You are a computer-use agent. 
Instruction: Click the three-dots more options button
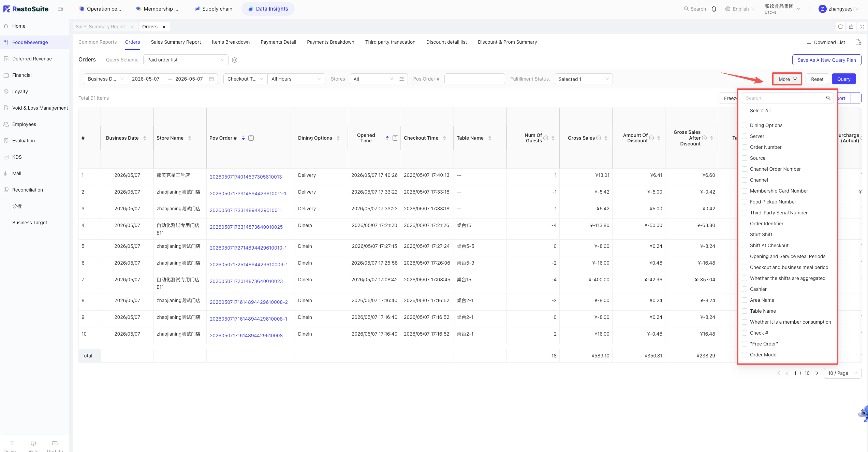pos(856,98)
